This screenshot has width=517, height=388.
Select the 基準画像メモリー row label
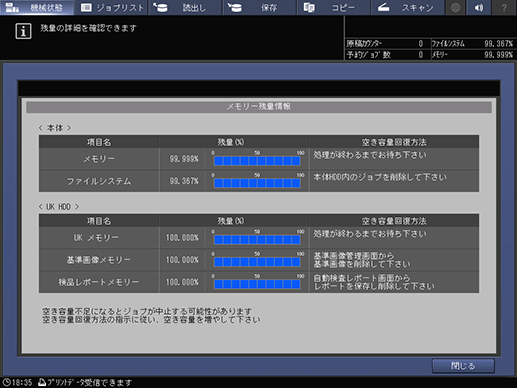click(x=99, y=260)
